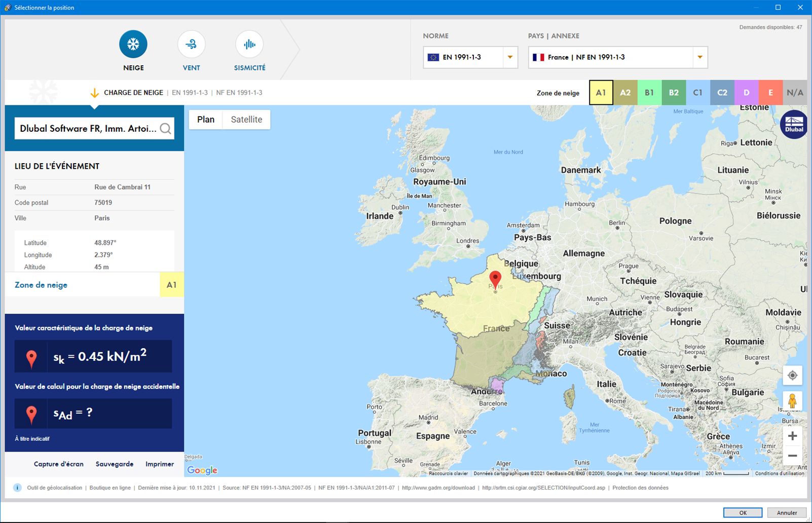The height and width of the screenshot is (523, 812).
Task: Click the info icon in footer
Action: click(x=17, y=488)
